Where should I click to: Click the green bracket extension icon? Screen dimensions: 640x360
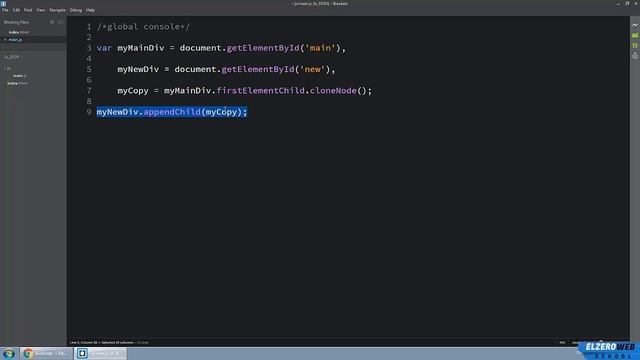[635, 46]
